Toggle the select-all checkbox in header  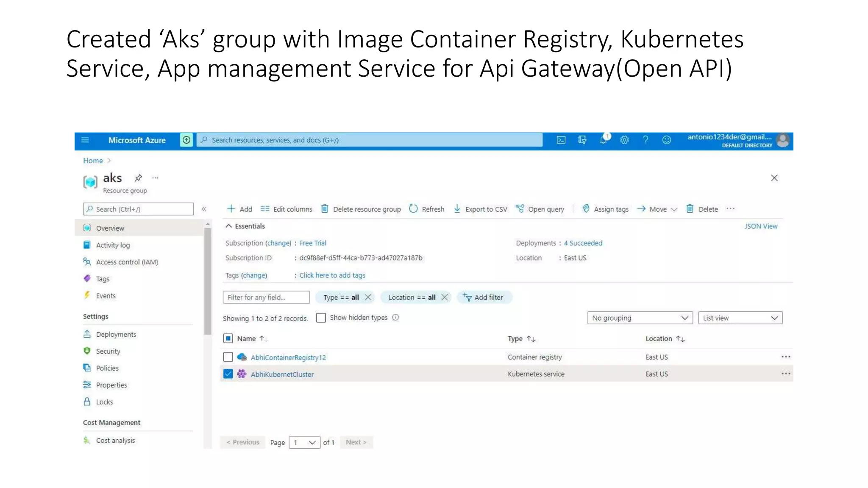pyautogui.click(x=228, y=338)
